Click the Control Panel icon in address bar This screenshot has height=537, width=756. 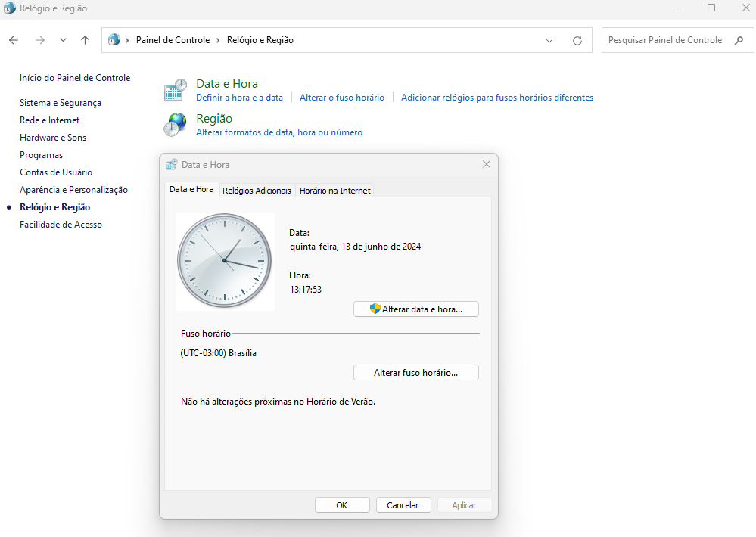[x=114, y=40]
